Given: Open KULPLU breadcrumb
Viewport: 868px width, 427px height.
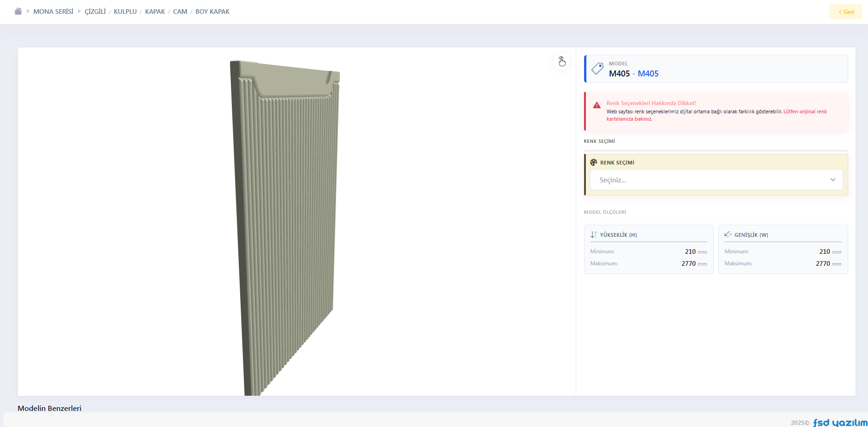Looking at the screenshot, I should [125, 12].
